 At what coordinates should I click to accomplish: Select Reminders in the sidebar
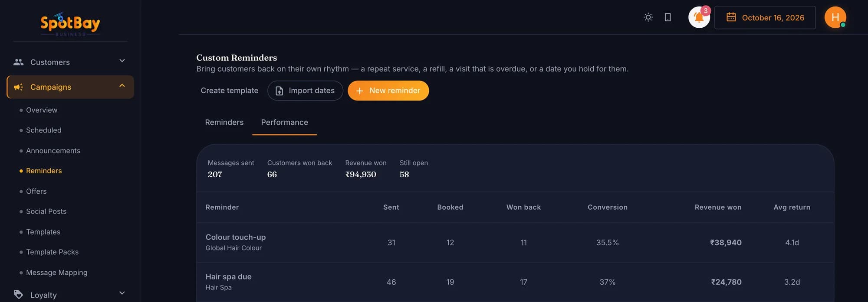click(x=44, y=171)
